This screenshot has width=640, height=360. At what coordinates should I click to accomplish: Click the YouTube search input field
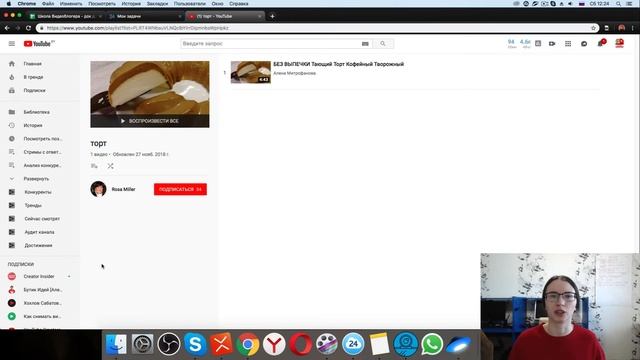tap(270, 44)
